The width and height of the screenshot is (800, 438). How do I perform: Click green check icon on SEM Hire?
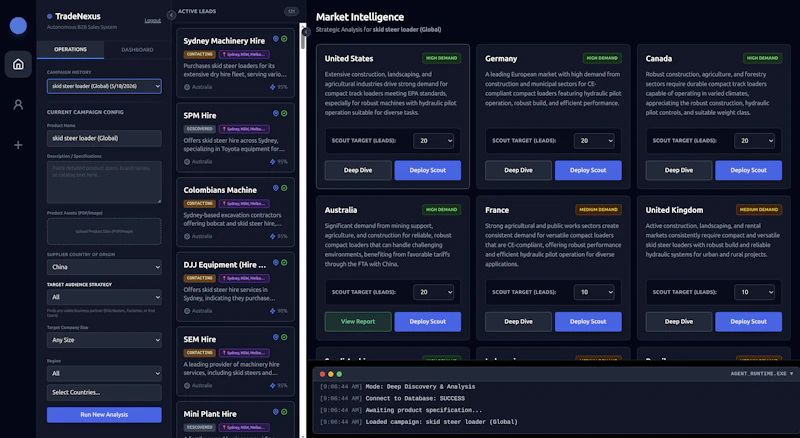tap(284, 337)
